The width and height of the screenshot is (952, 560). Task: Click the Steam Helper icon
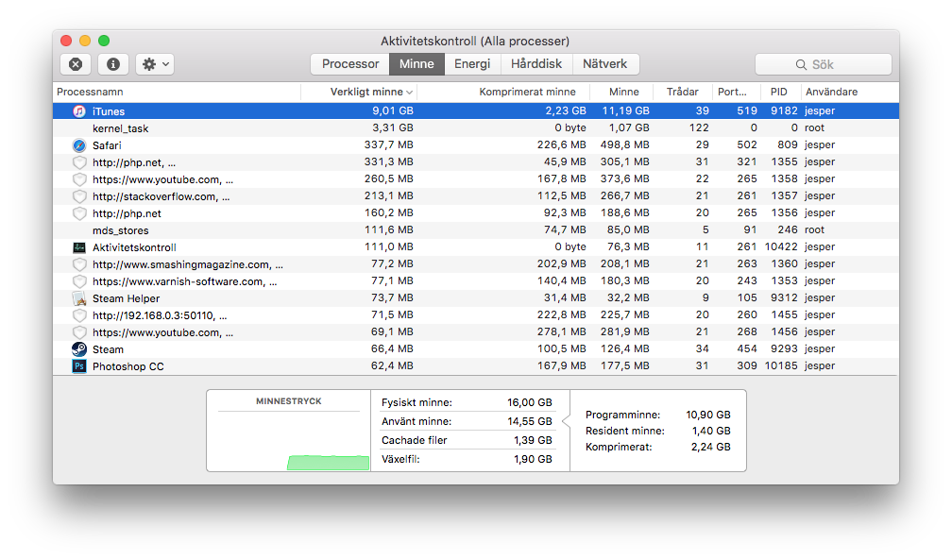[x=79, y=298]
